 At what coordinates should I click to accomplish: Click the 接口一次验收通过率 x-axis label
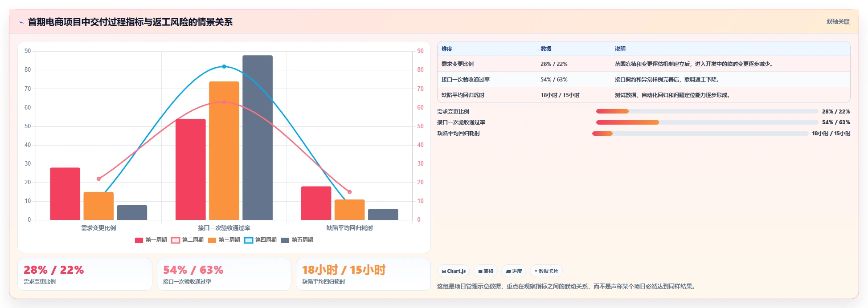tap(224, 228)
